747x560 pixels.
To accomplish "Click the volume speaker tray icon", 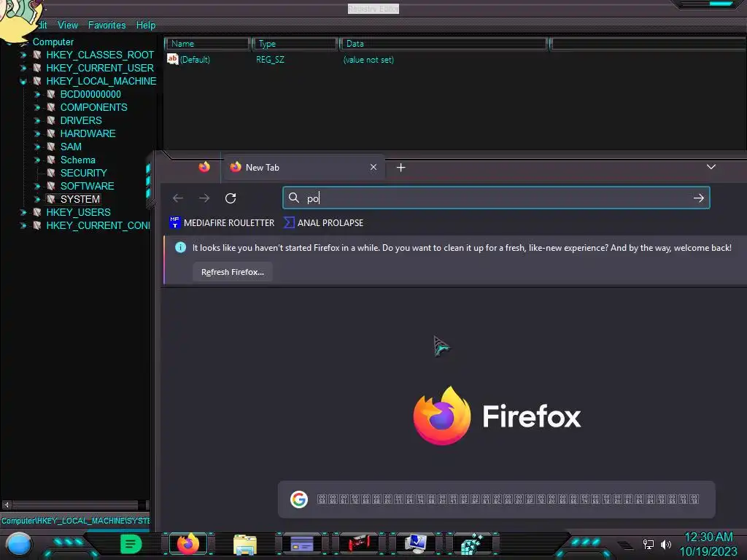I will pyautogui.click(x=666, y=544).
